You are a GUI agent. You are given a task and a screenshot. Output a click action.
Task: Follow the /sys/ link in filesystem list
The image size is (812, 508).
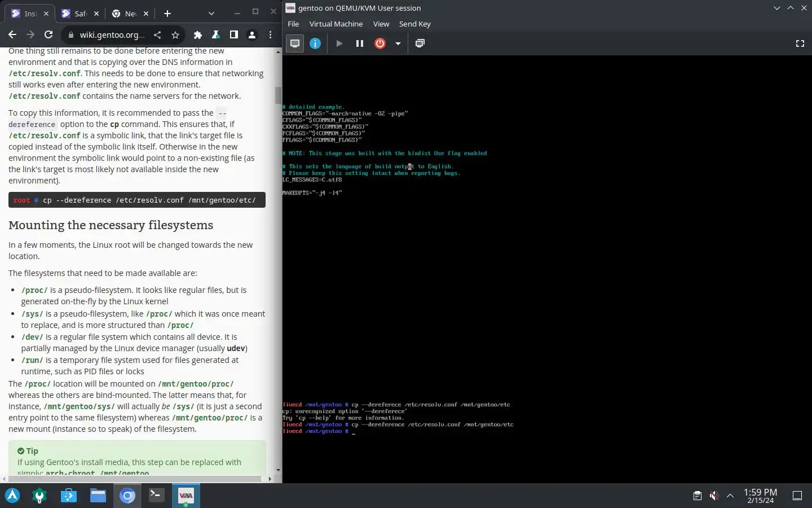[x=32, y=314]
